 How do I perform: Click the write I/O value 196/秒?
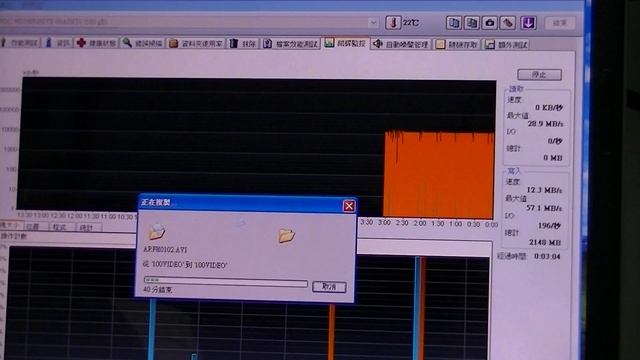click(549, 225)
